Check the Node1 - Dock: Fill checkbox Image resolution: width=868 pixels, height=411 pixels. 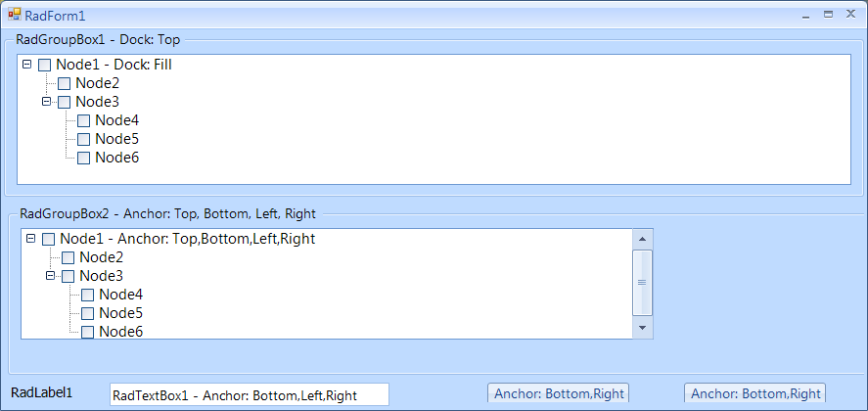[44, 65]
